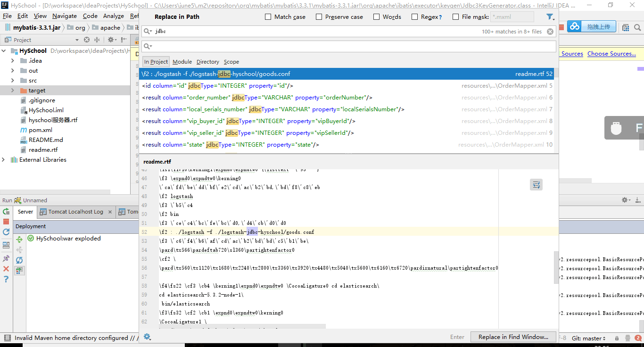Screen dimensions: 644x347
Task: Switch to the Tomcat Localhost Log tab
Action: [75, 212]
